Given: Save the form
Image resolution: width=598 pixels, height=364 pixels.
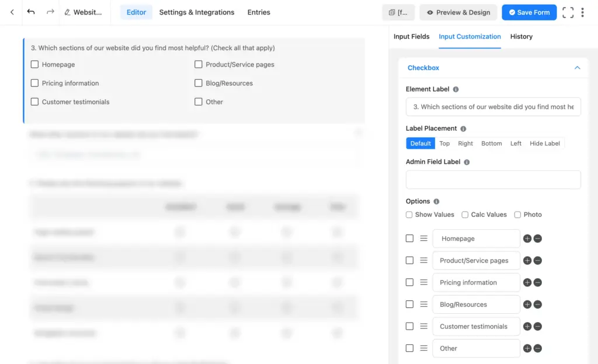Looking at the screenshot, I should pyautogui.click(x=529, y=12).
